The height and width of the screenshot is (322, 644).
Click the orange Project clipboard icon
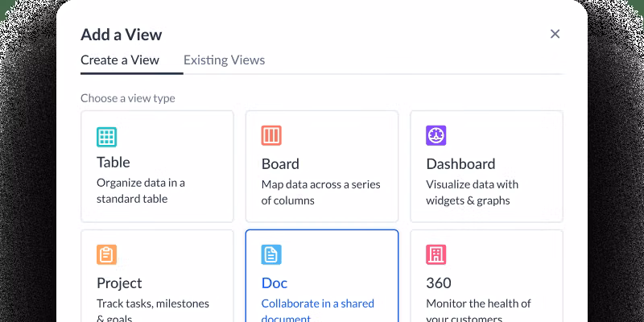[106, 255]
